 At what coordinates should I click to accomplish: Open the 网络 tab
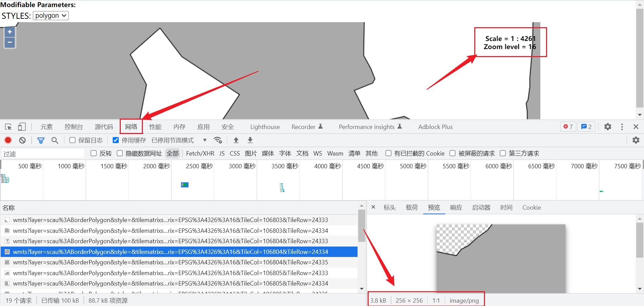pos(131,127)
